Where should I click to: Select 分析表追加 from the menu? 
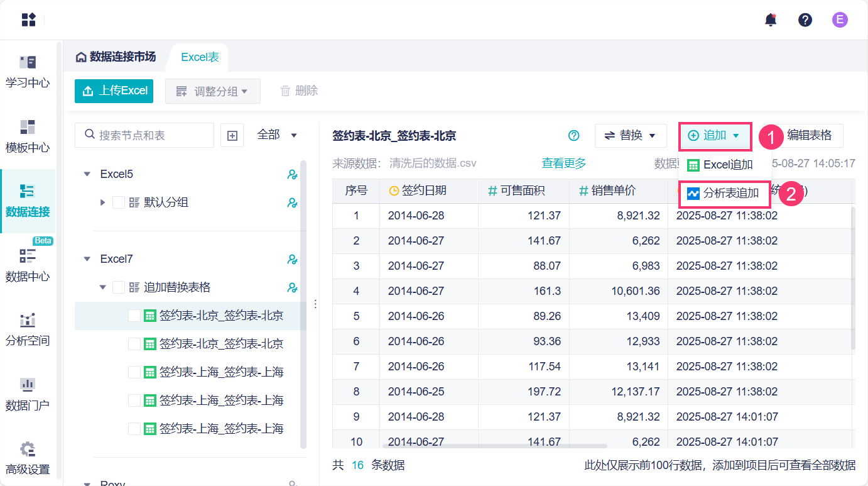pyautogui.click(x=725, y=194)
